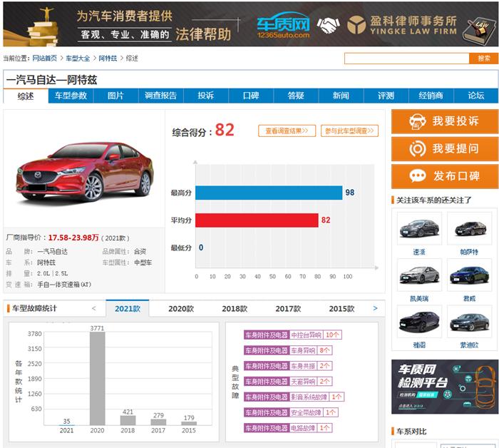Select the 2021款 year tab
499x448 pixels.
[x=128, y=309]
